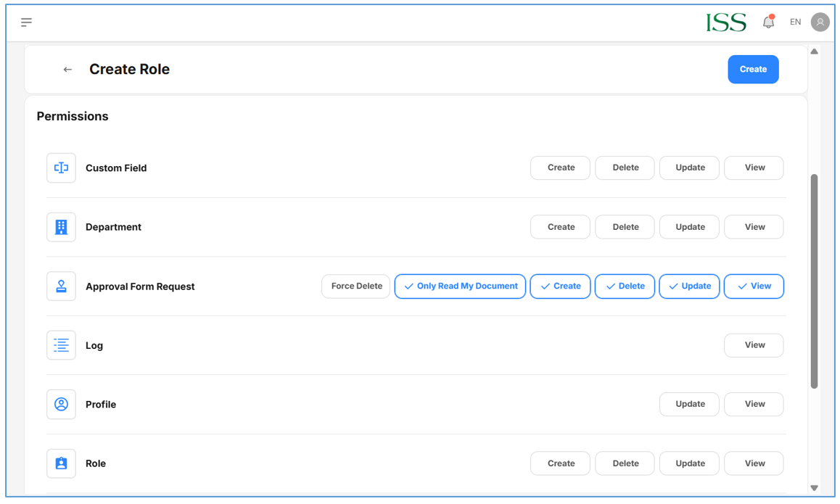Click the Approval Form Request stamp icon
840x504 pixels.
[61, 286]
